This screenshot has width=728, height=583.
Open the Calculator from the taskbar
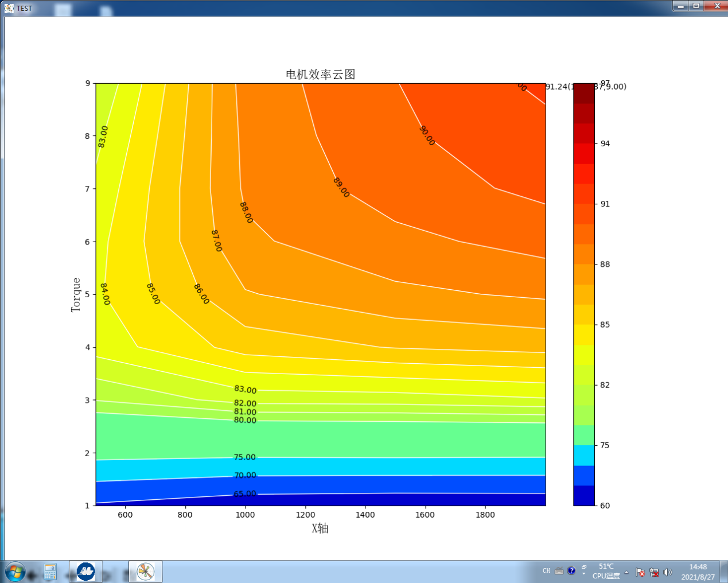(x=50, y=572)
